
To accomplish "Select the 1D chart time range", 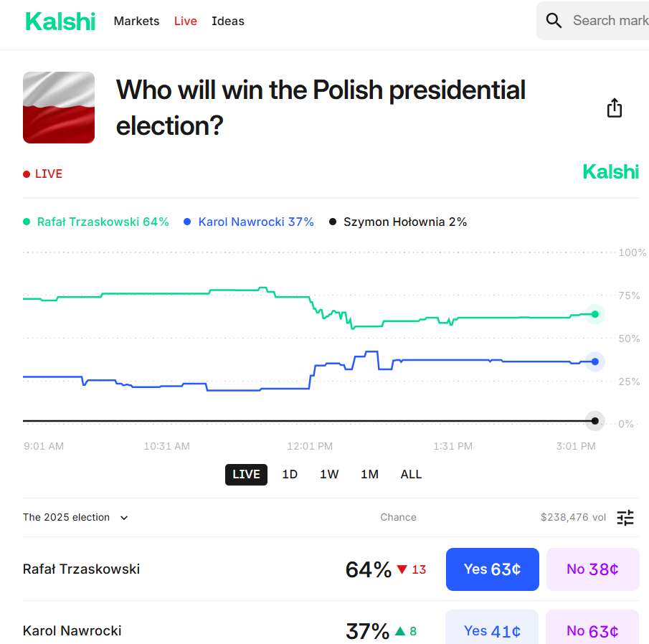I will point(290,475).
